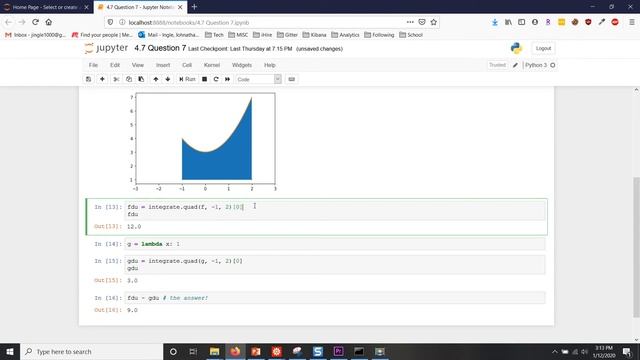Open the File menu

point(93,65)
